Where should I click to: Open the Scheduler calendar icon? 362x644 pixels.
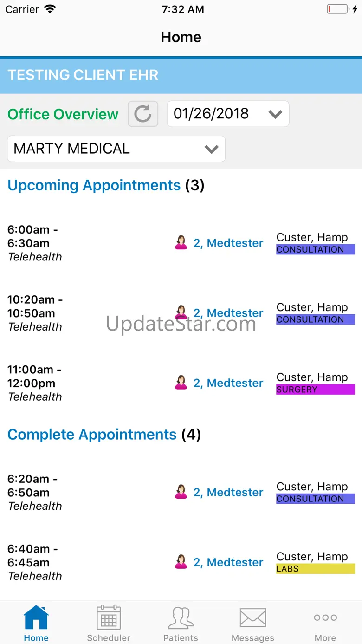tap(109, 618)
